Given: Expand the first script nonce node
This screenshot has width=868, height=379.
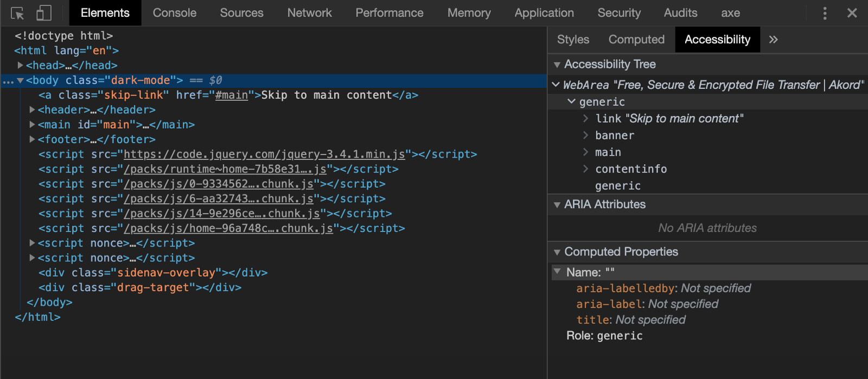Looking at the screenshot, I should pos(32,243).
